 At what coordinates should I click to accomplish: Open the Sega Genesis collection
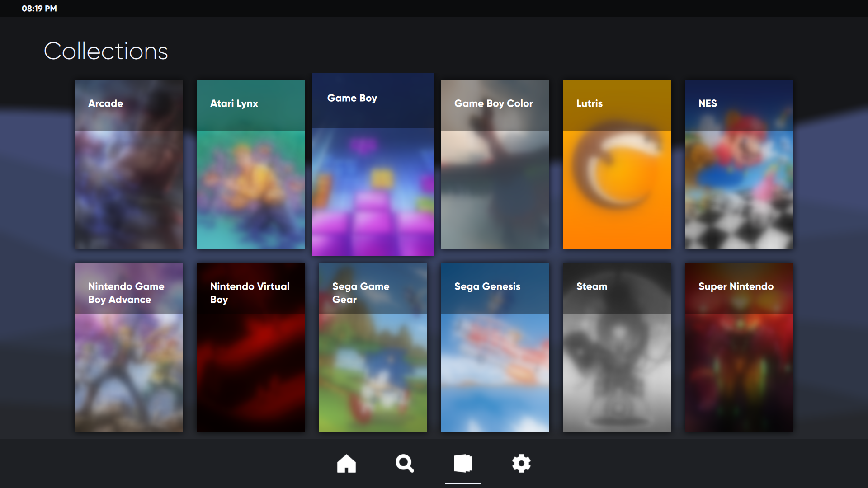495,347
